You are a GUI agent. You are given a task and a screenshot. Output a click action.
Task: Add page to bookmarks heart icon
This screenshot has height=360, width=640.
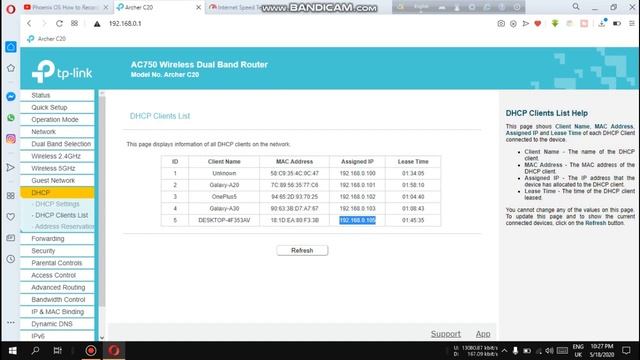coord(538,24)
